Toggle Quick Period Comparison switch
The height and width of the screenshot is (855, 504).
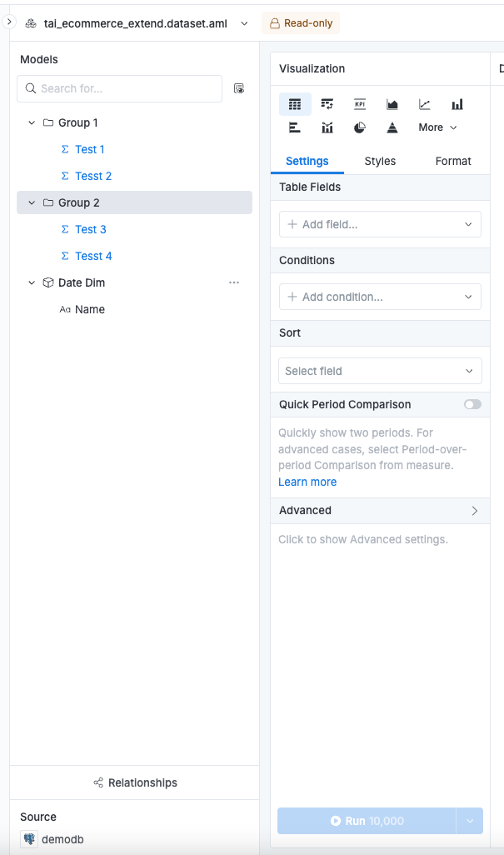[472, 404]
